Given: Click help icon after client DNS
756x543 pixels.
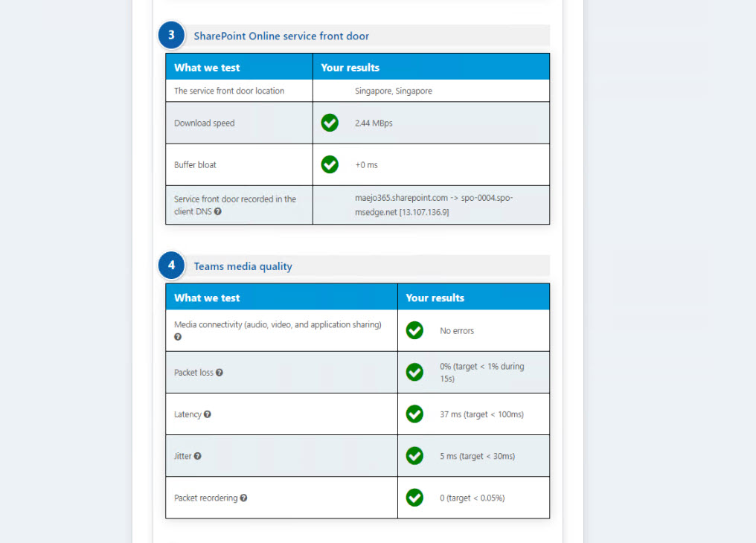Looking at the screenshot, I should tap(218, 211).
